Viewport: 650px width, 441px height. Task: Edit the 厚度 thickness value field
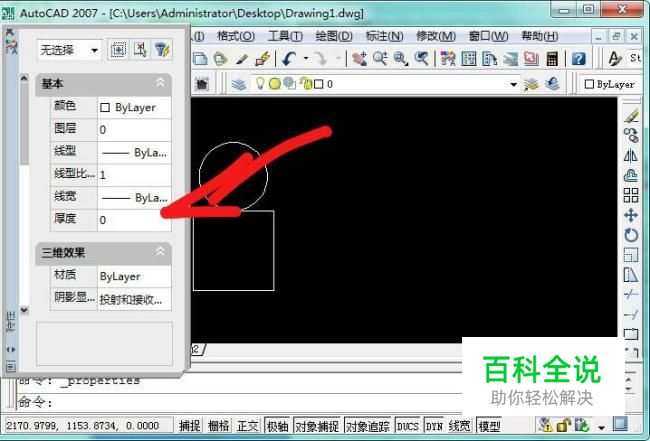134,220
